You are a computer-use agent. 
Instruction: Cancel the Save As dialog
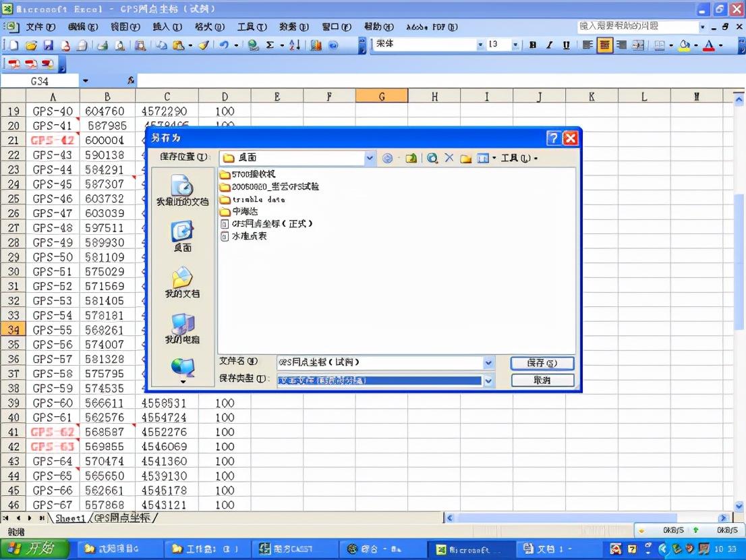coord(544,380)
